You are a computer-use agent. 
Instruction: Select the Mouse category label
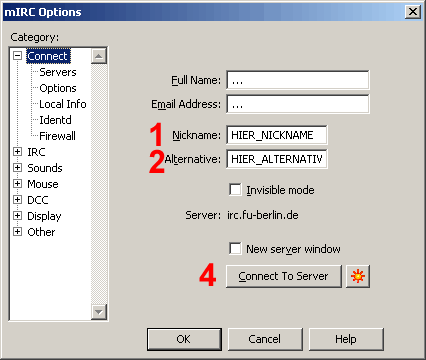point(43,184)
